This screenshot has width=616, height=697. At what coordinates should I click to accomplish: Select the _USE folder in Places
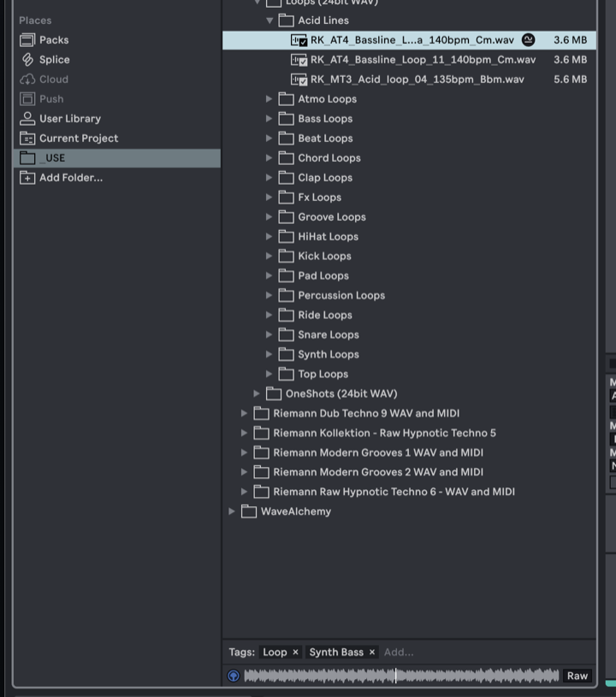click(x=117, y=158)
